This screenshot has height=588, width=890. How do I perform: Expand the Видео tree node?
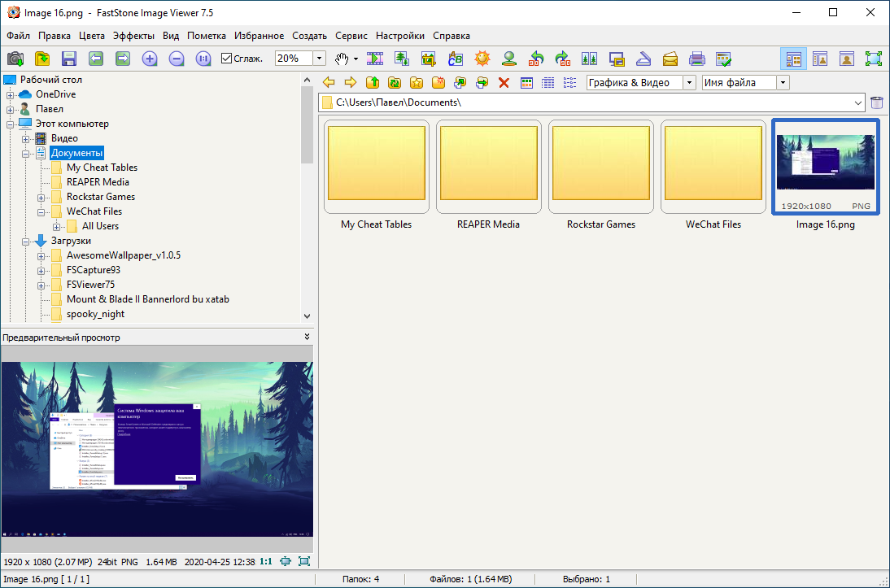(25, 139)
